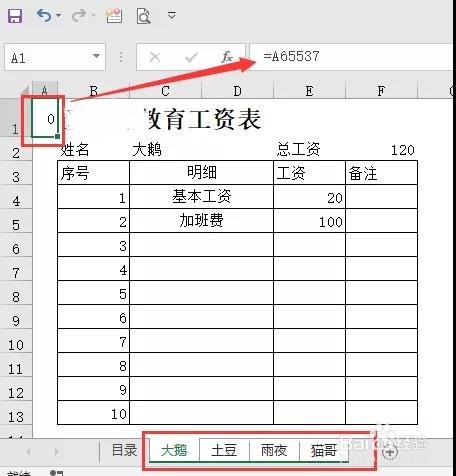Click the 明细 header cell
456x476 pixels.
[x=201, y=173]
